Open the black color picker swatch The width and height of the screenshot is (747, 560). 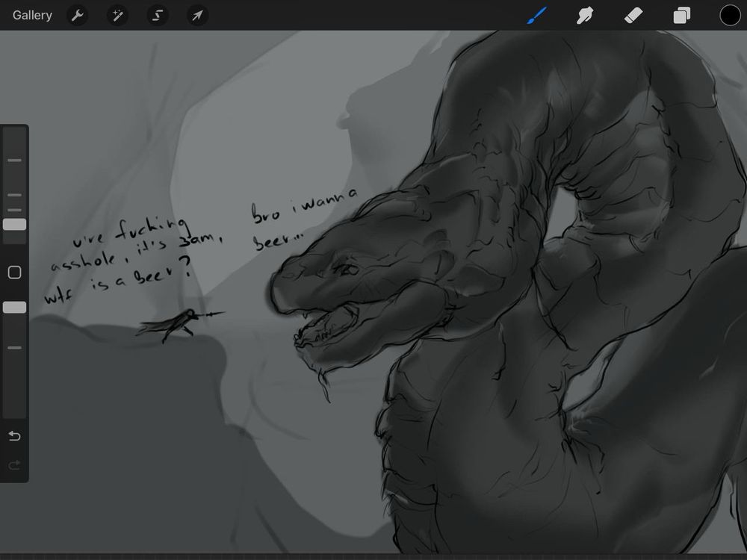(x=730, y=15)
